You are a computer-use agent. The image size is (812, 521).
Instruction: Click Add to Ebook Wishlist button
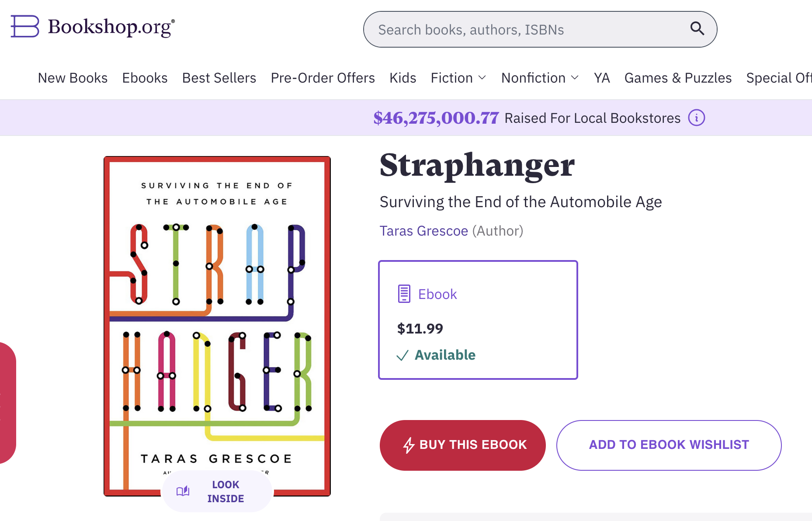[x=669, y=445]
